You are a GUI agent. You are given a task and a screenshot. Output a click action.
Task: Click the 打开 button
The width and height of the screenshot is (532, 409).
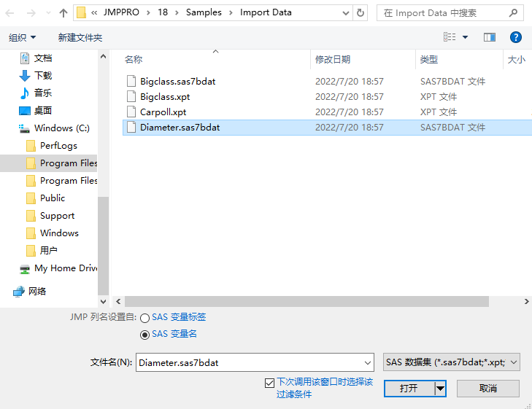409,389
